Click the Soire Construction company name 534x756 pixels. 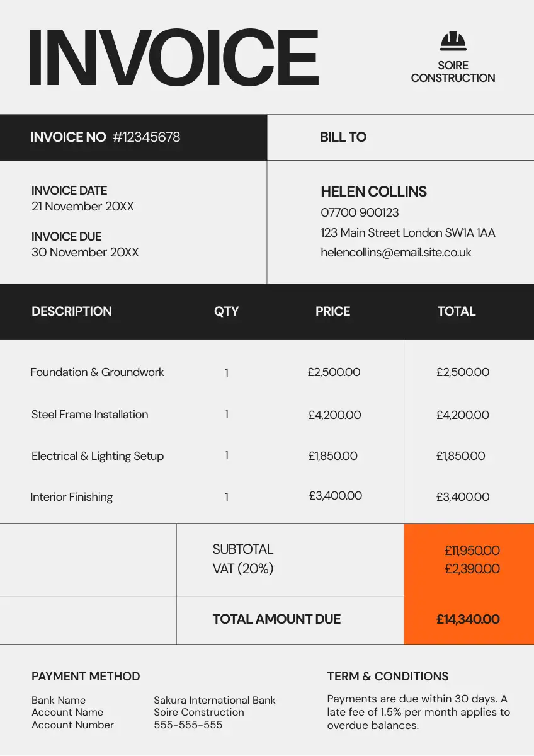pyautogui.click(x=453, y=72)
